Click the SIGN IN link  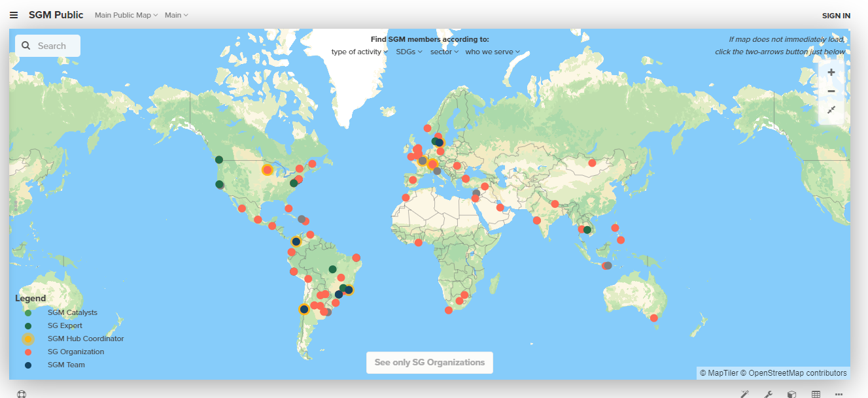pyautogui.click(x=836, y=15)
